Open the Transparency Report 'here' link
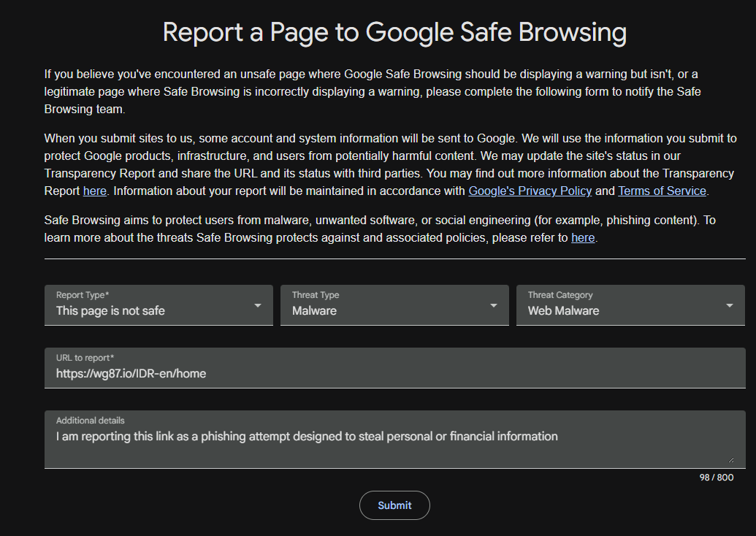The width and height of the screenshot is (756, 536). [94, 191]
